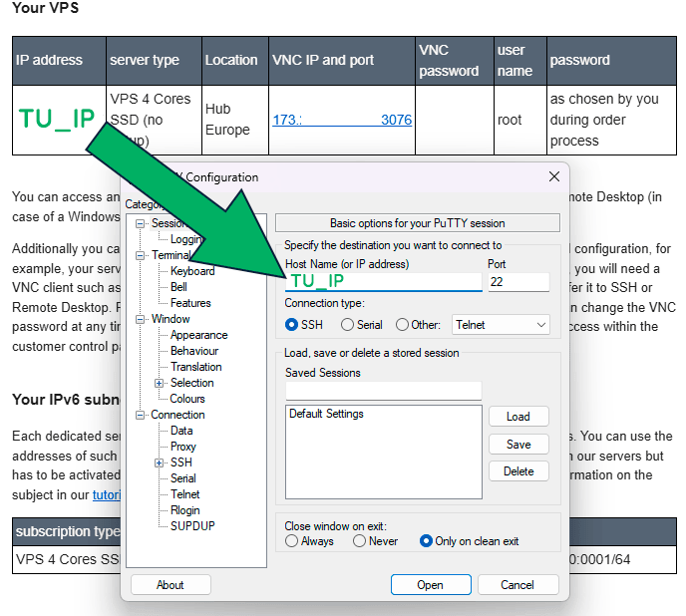Image resolution: width=686 pixels, height=616 pixels.
Task: Select Colours in the category tree
Action: (187, 399)
